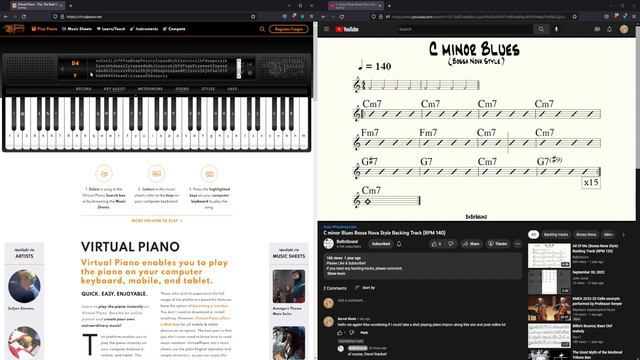Open September 30, 2022 video thumbnail

(549, 282)
